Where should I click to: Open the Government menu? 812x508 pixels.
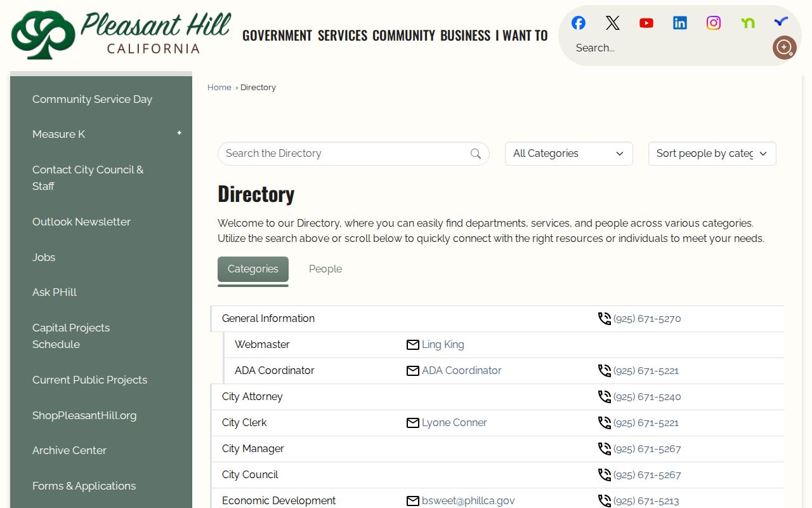tap(277, 36)
